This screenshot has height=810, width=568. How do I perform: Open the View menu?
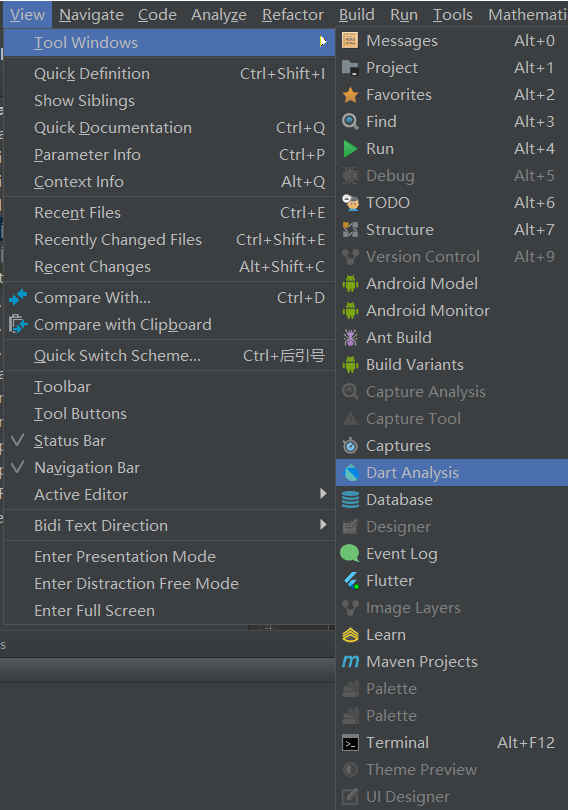(27, 14)
